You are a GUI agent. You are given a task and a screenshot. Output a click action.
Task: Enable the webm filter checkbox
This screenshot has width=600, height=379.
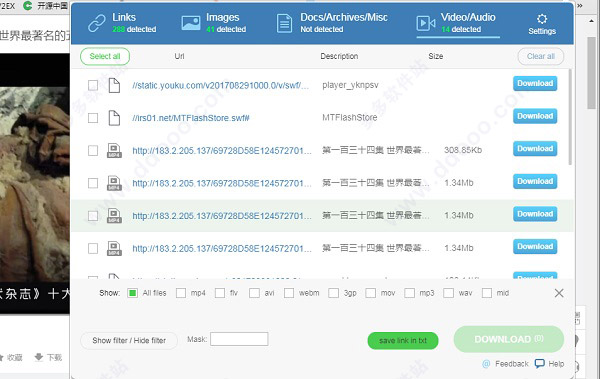(x=289, y=293)
